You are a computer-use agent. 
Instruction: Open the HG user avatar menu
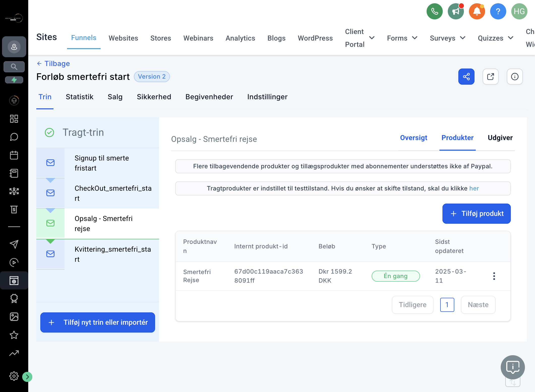(x=519, y=11)
